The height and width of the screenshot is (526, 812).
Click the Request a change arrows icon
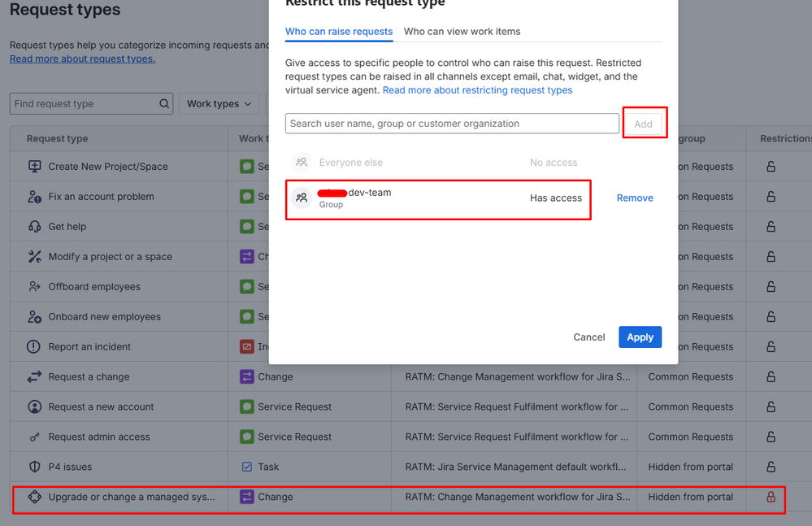coord(34,376)
